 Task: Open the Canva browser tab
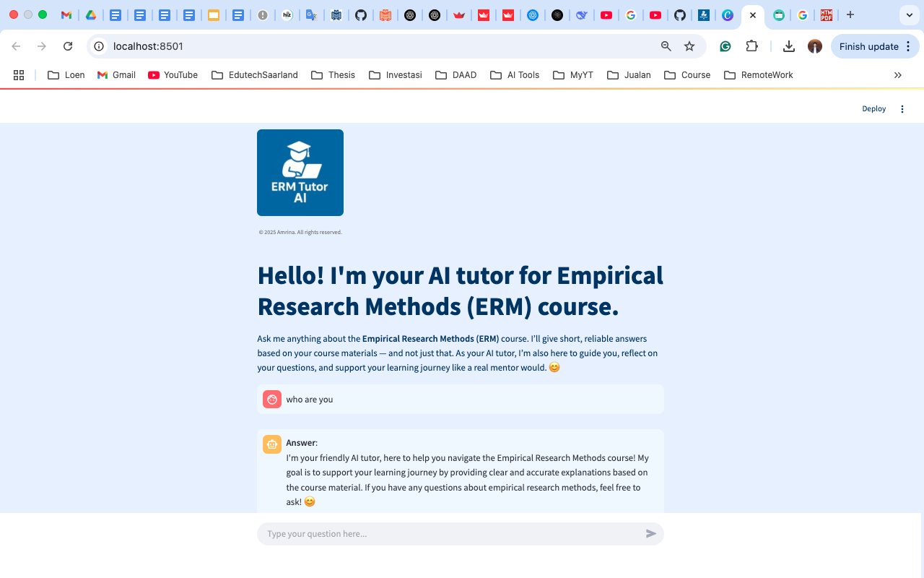point(728,14)
